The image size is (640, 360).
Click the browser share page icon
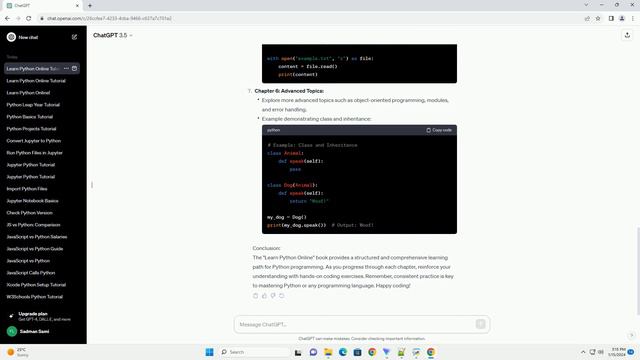(587, 18)
